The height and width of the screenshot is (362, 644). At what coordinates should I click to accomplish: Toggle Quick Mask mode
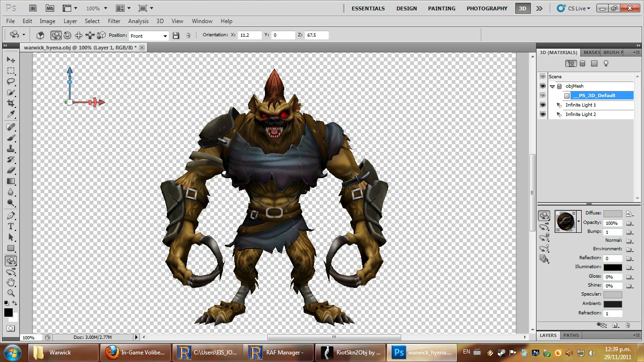[x=10, y=328]
